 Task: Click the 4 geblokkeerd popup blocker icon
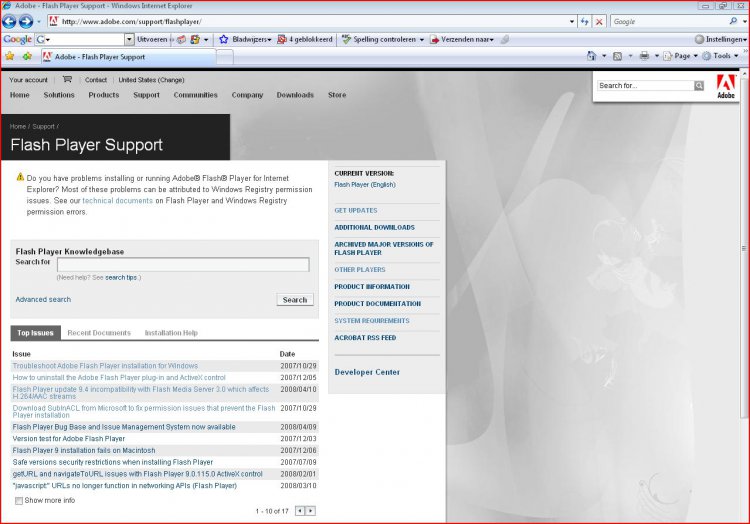pyautogui.click(x=282, y=39)
